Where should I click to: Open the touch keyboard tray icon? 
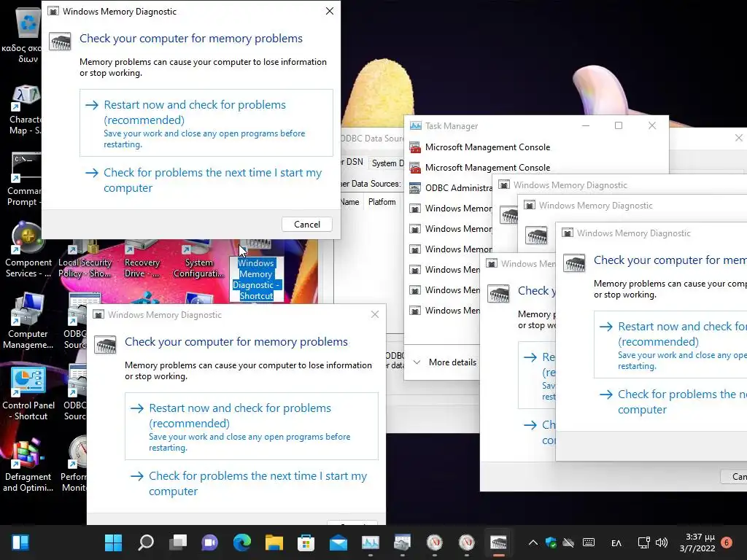(x=589, y=542)
